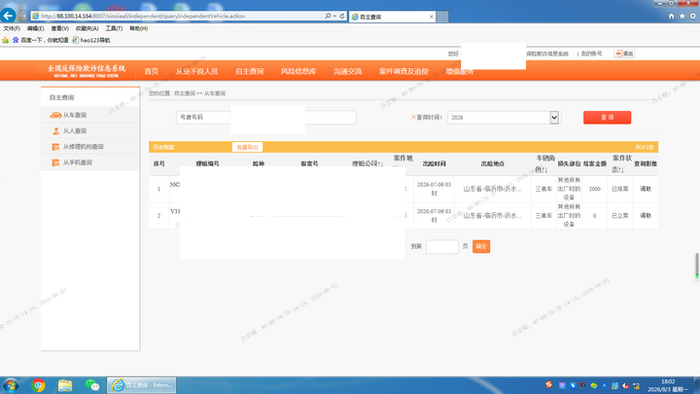700x394 pixels.
Task: Open the taskbar clock showing 18:02
Action: (x=668, y=386)
